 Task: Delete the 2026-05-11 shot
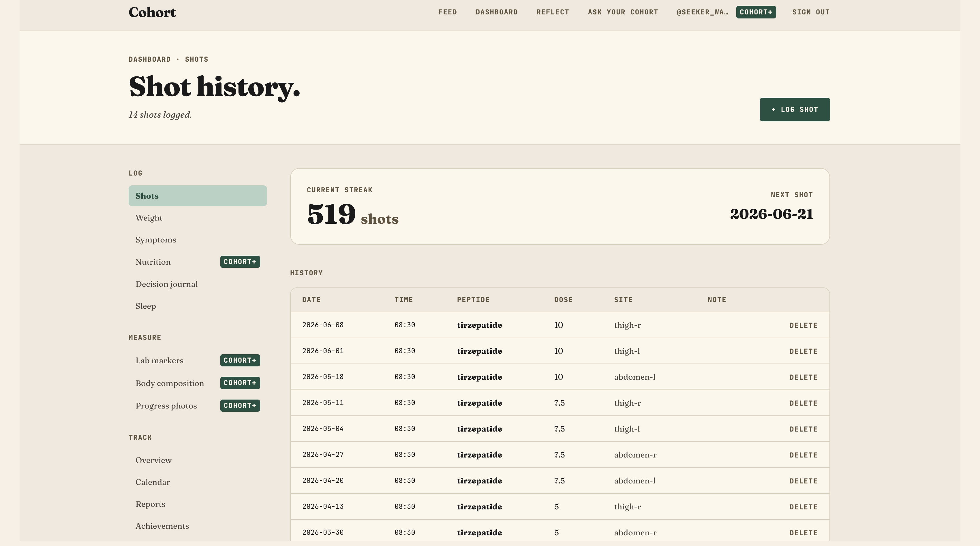[x=803, y=403]
